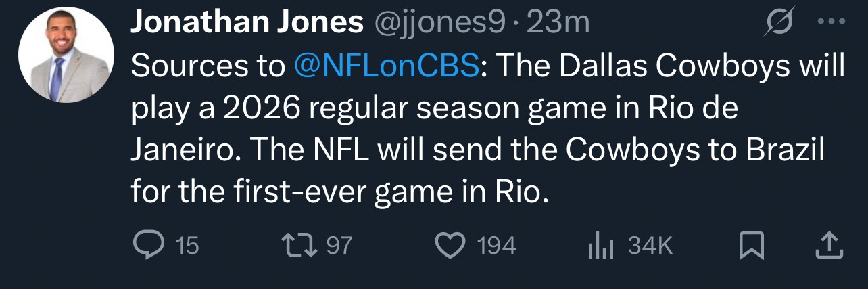The width and height of the screenshot is (868, 289).
Task: Bookmark the Cowboys Rio tweet
Action: [751, 246]
